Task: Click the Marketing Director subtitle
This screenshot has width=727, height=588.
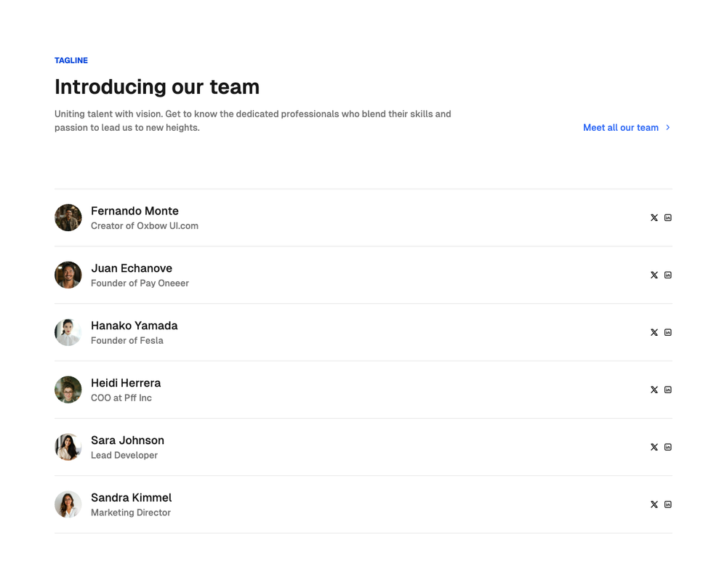Action: tap(131, 513)
